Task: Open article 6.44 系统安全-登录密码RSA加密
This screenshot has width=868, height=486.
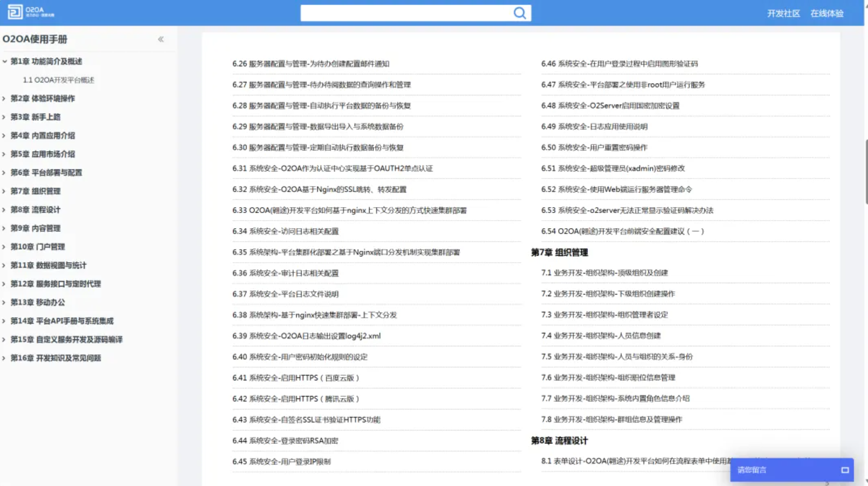Action: tap(286, 441)
